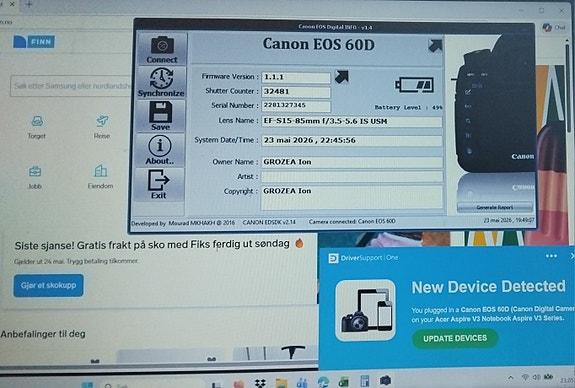Click the Lens Name field

pos(352,121)
